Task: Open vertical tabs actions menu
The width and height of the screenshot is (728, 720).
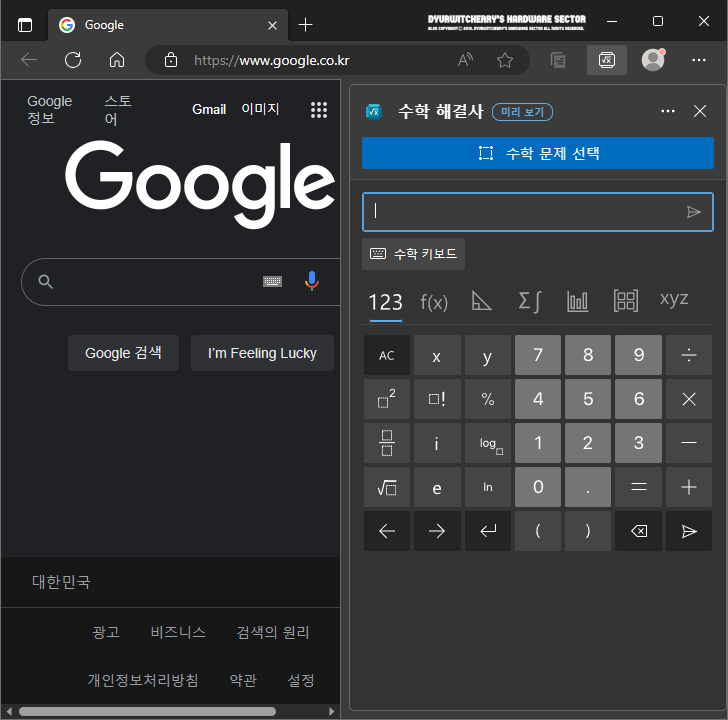Action: tap(25, 25)
